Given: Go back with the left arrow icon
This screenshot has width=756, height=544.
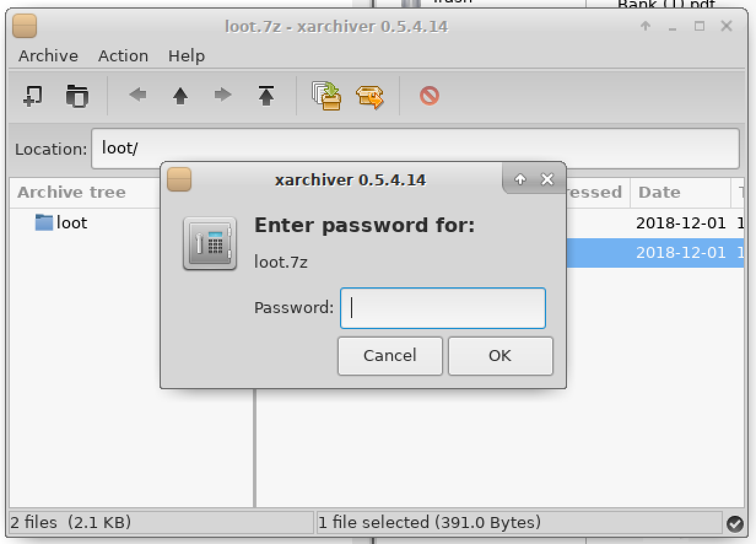Looking at the screenshot, I should (x=137, y=95).
